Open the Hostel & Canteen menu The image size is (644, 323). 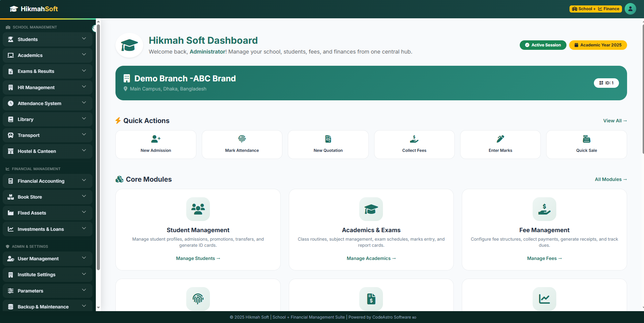[47, 151]
